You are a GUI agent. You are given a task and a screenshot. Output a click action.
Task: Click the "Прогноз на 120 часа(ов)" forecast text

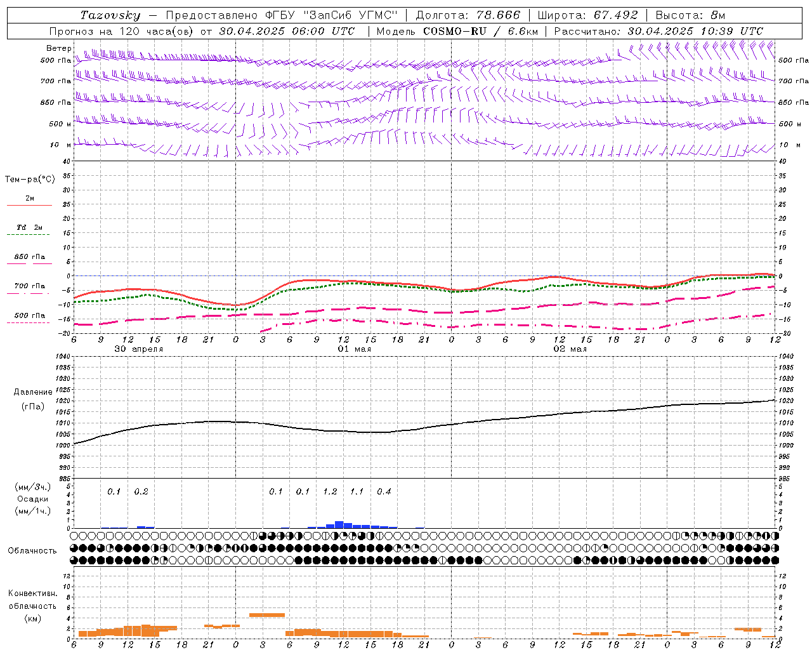pyautogui.click(x=122, y=31)
